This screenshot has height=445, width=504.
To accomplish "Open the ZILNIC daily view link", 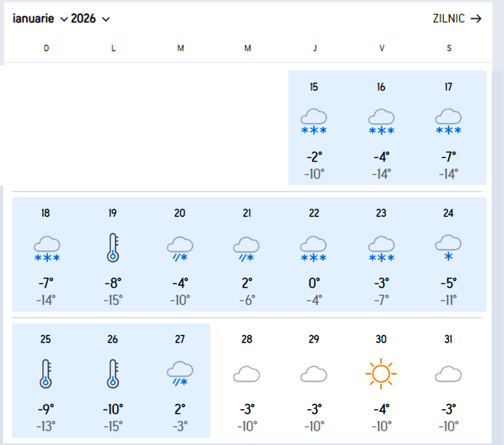I will tap(449, 19).
